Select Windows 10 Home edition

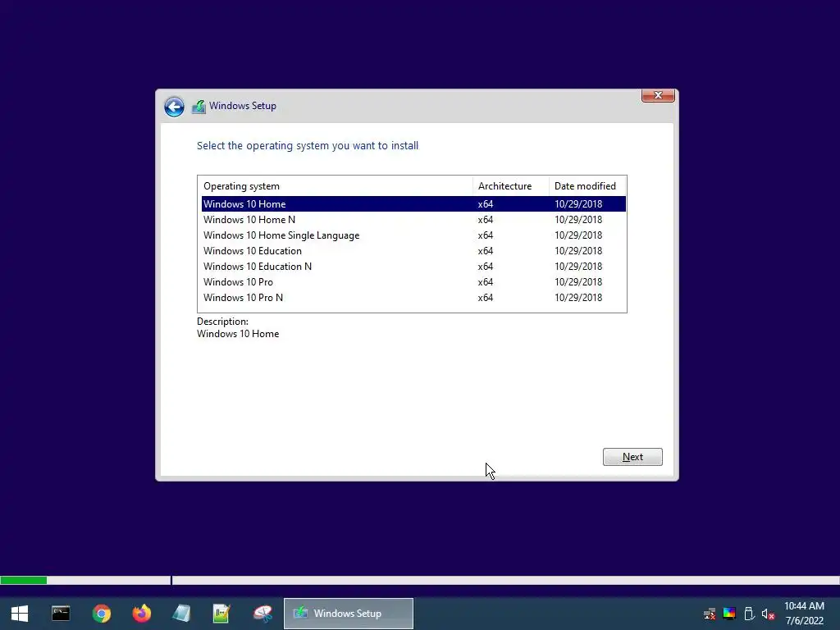413,204
